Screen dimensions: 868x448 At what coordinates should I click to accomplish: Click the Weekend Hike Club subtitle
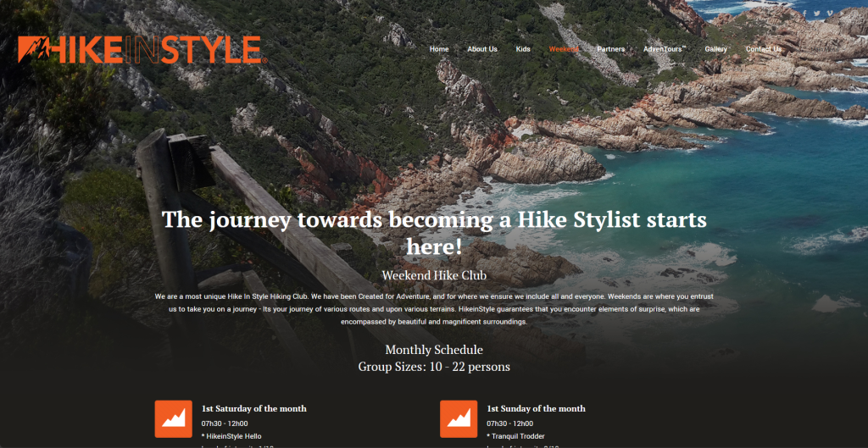tap(434, 275)
